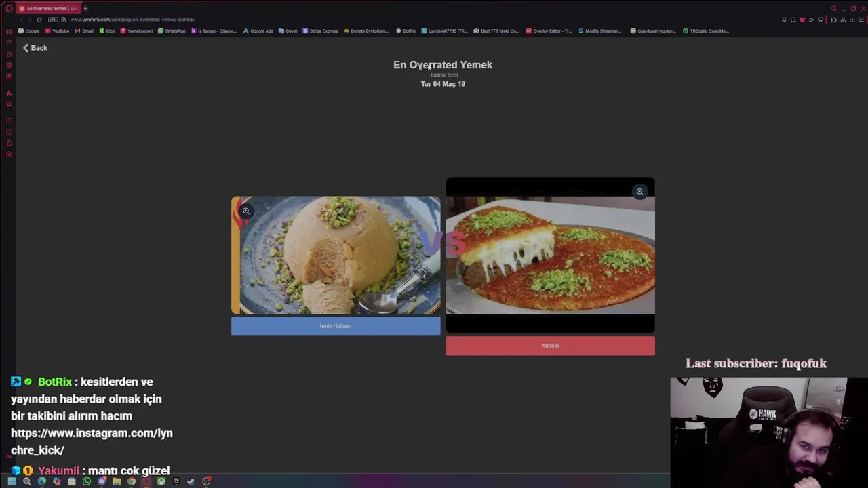Open the Google Ads bookmark
This screenshot has width=868, height=488.
[258, 30]
